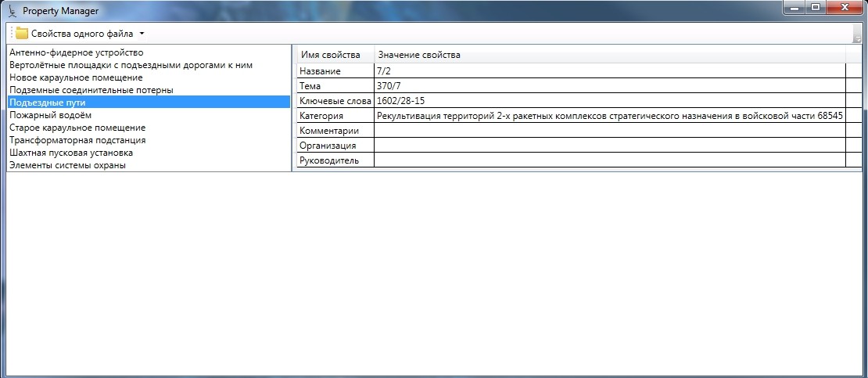Click the 'Свойства одного файла' toolbar label
This screenshot has height=378, width=868.
coord(82,34)
